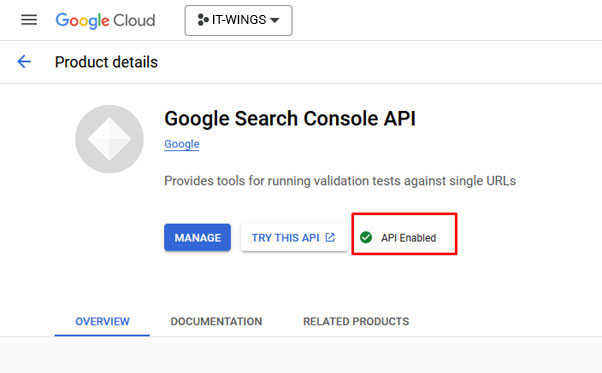Viewport: 602px width, 373px height.
Task: Go back using the left arrow
Action: 24,62
